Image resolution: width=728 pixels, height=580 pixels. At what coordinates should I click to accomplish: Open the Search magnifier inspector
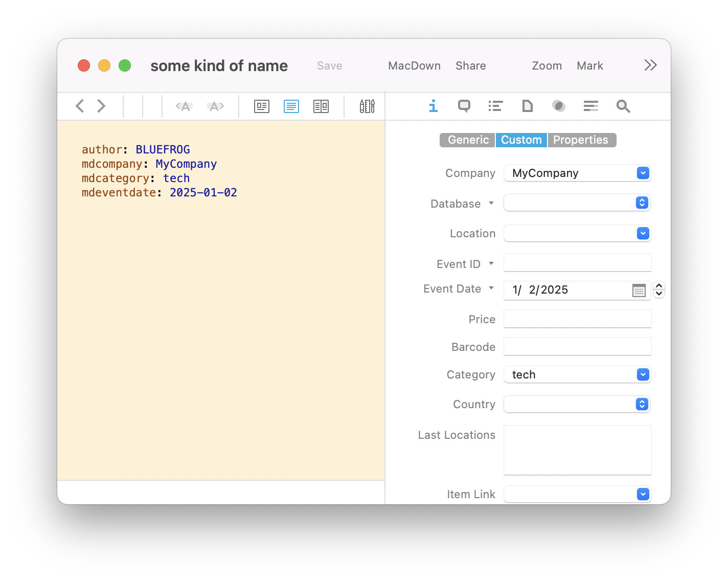click(x=623, y=106)
